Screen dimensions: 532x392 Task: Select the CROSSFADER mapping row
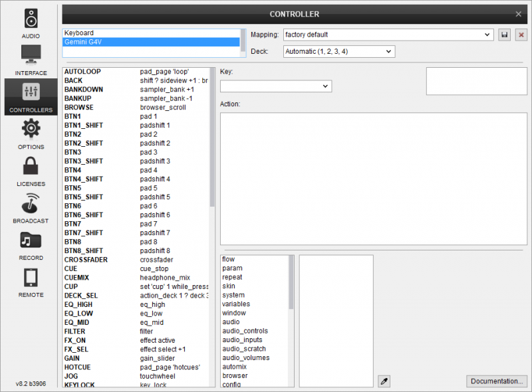(x=86, y=260)
